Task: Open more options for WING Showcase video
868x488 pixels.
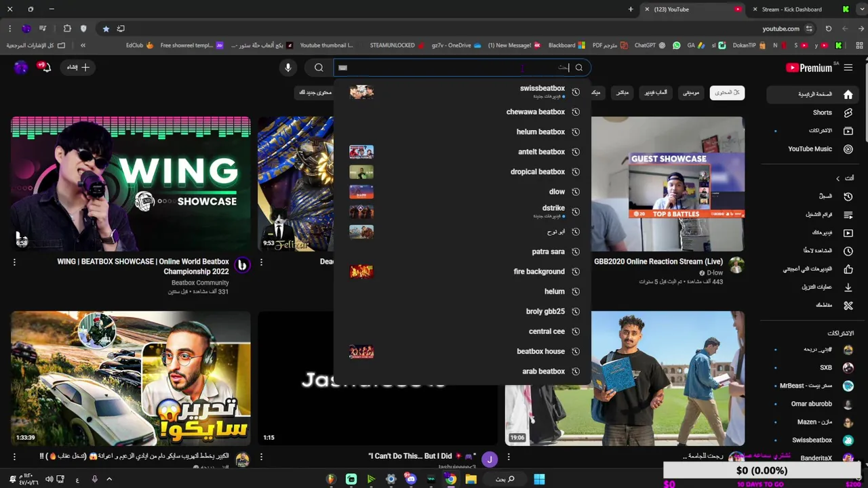Action: [x=14, y=262]
